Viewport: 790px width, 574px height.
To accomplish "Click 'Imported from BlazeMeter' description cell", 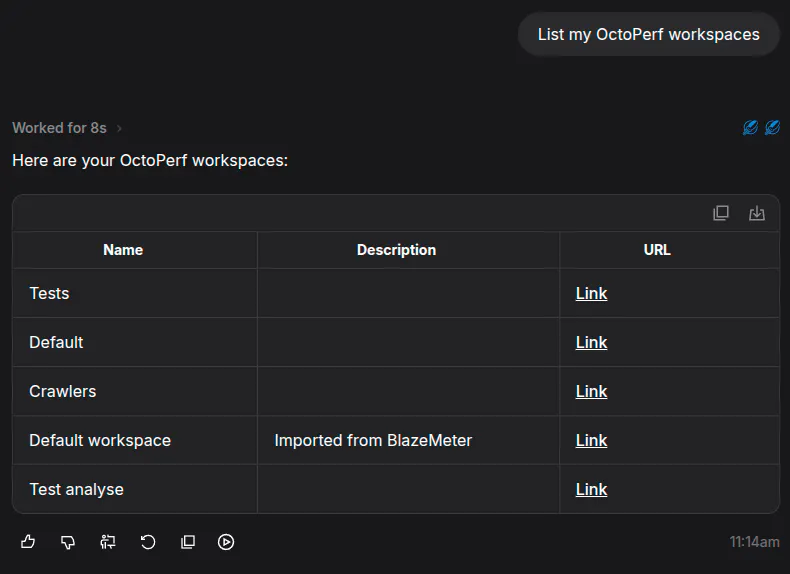I will click(409, 440).
